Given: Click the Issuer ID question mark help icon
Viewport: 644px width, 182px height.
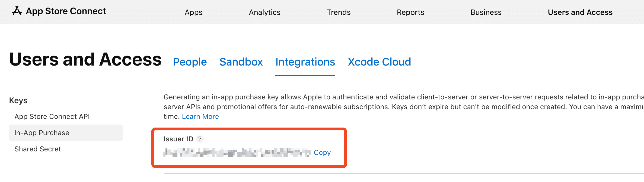Looking at the screenshot, I should [x=200, y=139].
